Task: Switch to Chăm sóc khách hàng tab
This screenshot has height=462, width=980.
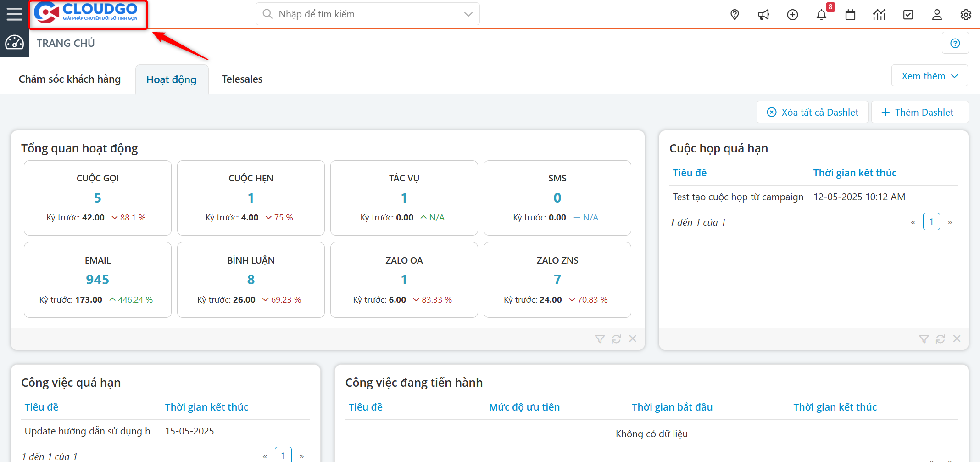Action: coord(70,79)
